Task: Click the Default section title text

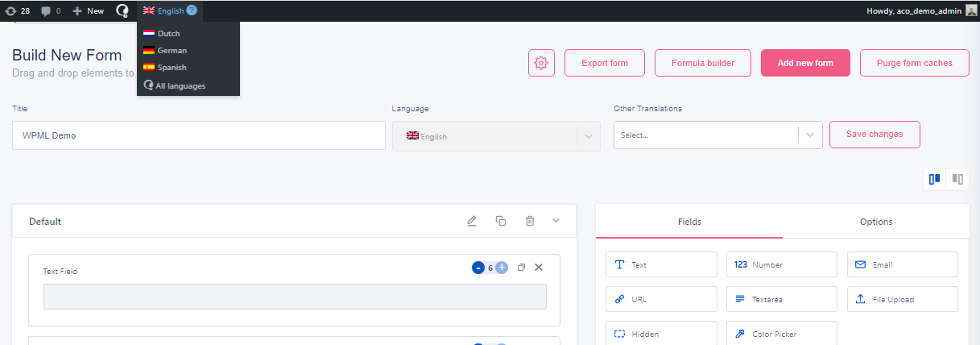Action: pyautogui.click(x=45, y=222)
